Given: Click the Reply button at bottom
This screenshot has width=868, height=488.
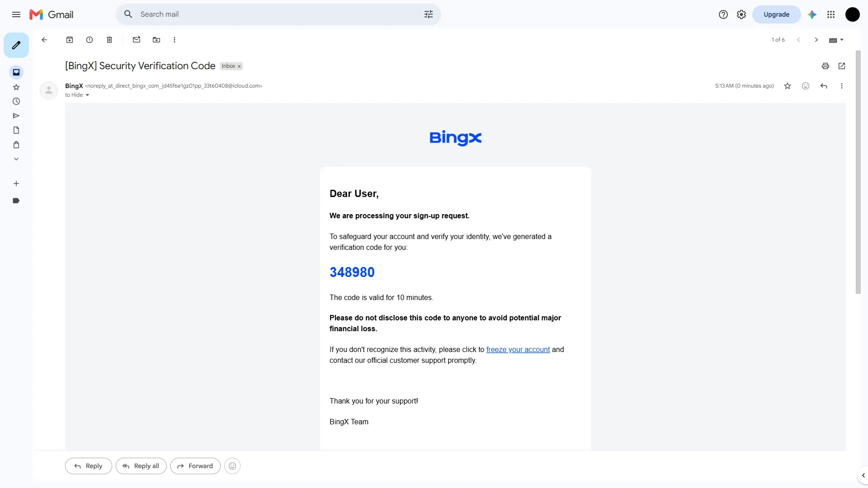Looking at the screenshot, I should (x=89, y=466).
